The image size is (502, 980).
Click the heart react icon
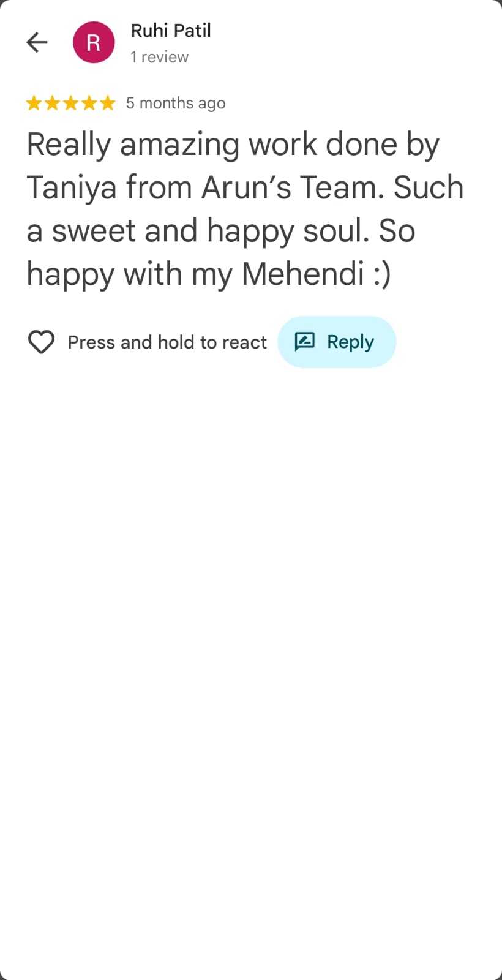click(41, 342)
